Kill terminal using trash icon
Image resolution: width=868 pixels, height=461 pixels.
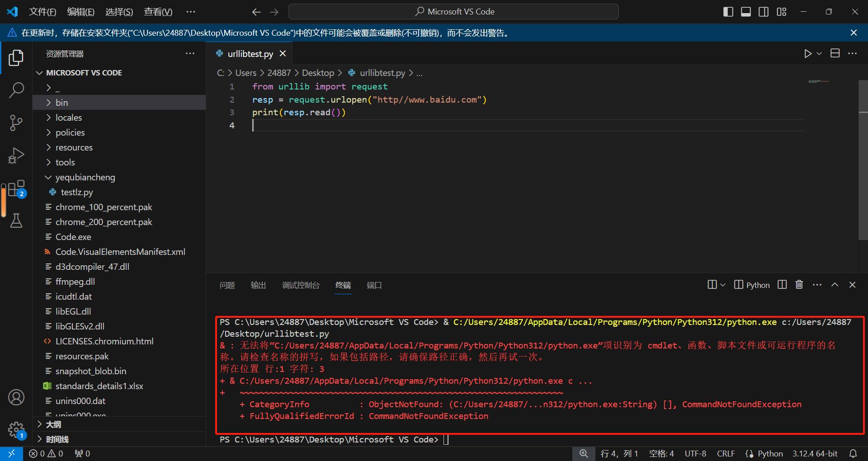[799, 285]
